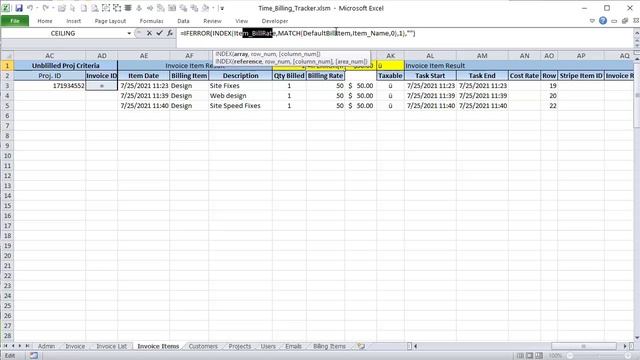This screenshot has width=640, height=360.
Task: Switch to Page Break Preview icon in status bar
Action: click(x=539, y=356)
